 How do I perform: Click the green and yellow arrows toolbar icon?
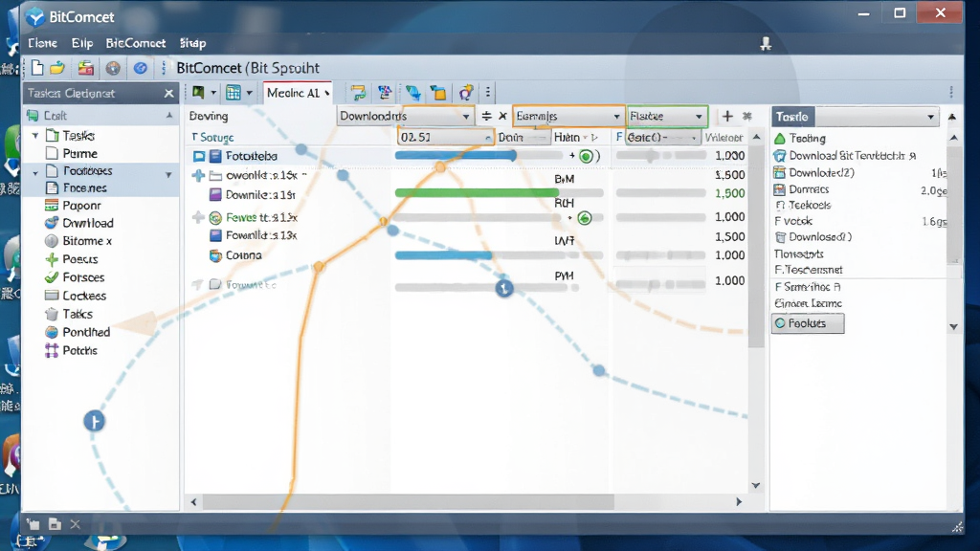coord(358,93)
